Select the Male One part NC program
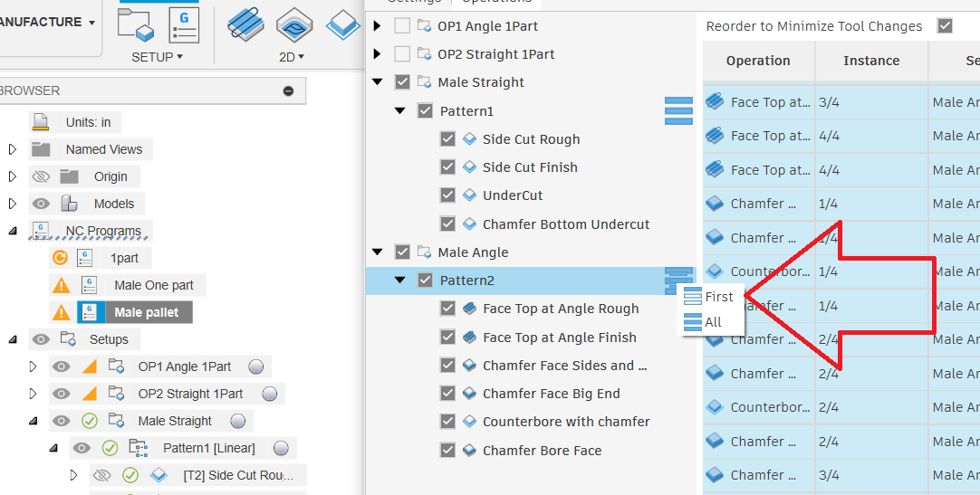 [x=154, y=285]
